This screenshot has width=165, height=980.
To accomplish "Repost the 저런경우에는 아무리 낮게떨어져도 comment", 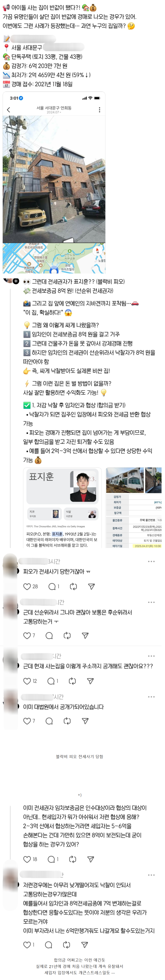I will [66, 945].
